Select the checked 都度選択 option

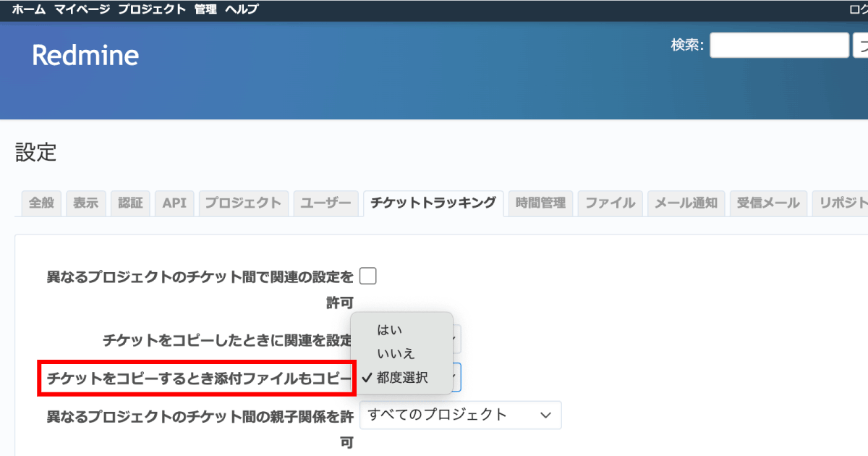pos(402,378)
